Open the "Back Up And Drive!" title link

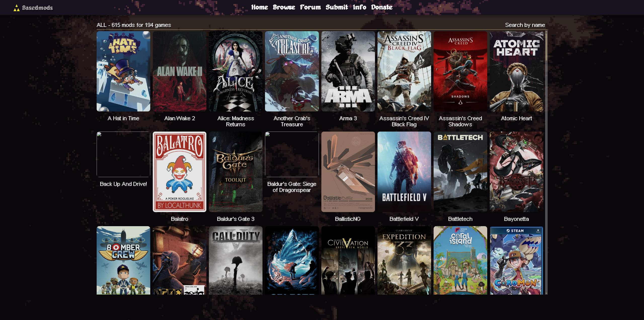(123, 184)
